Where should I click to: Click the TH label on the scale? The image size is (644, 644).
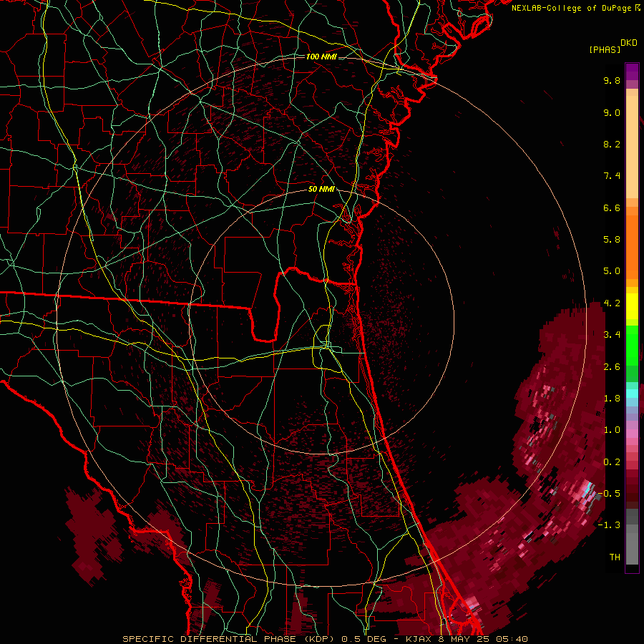615,557
